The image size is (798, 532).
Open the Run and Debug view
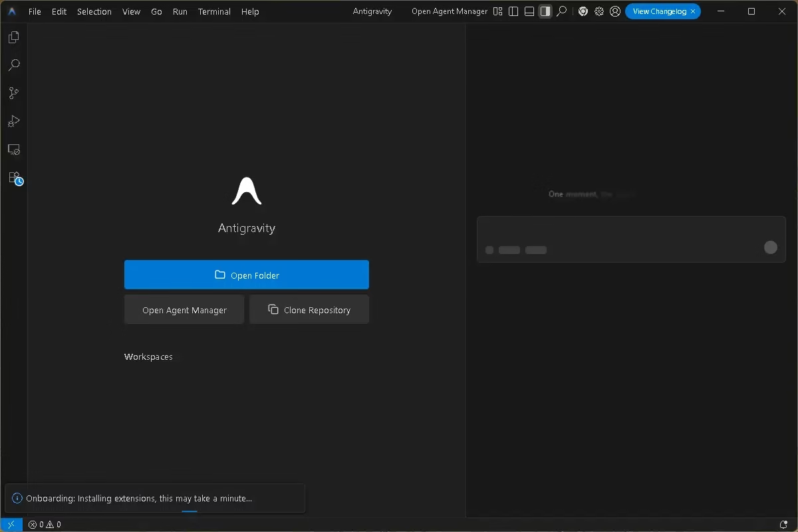point(13,121)
